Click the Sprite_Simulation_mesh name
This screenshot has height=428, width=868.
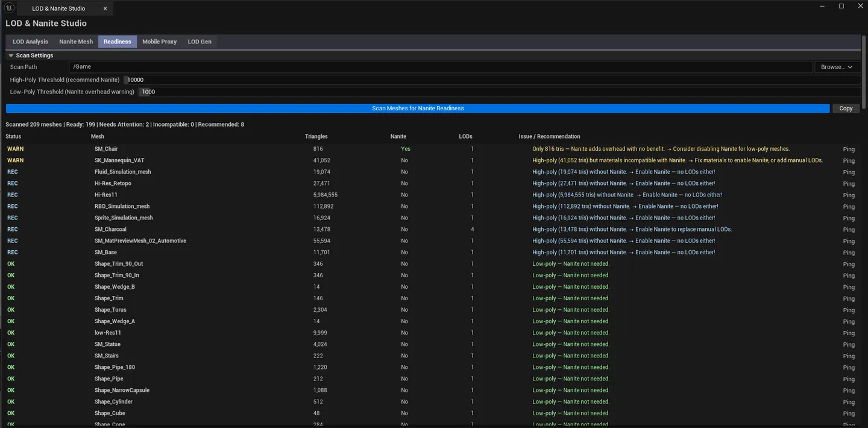[124, 218]
